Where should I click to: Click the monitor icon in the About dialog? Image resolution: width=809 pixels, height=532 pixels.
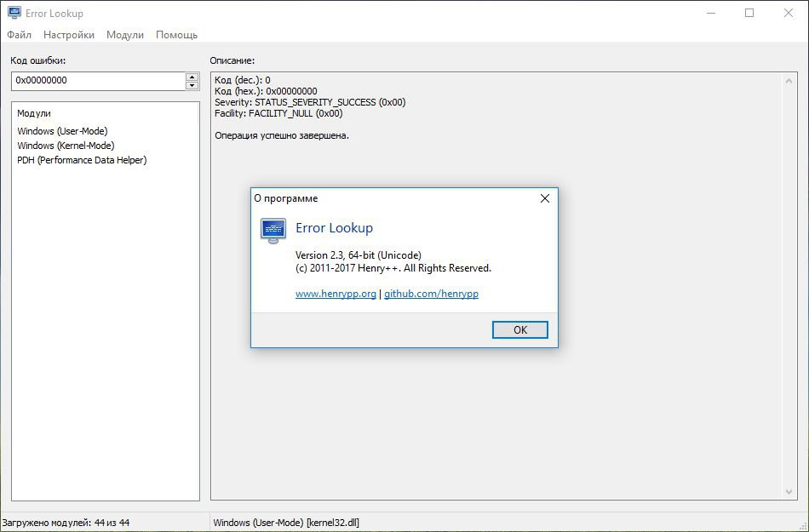[273, 231]
